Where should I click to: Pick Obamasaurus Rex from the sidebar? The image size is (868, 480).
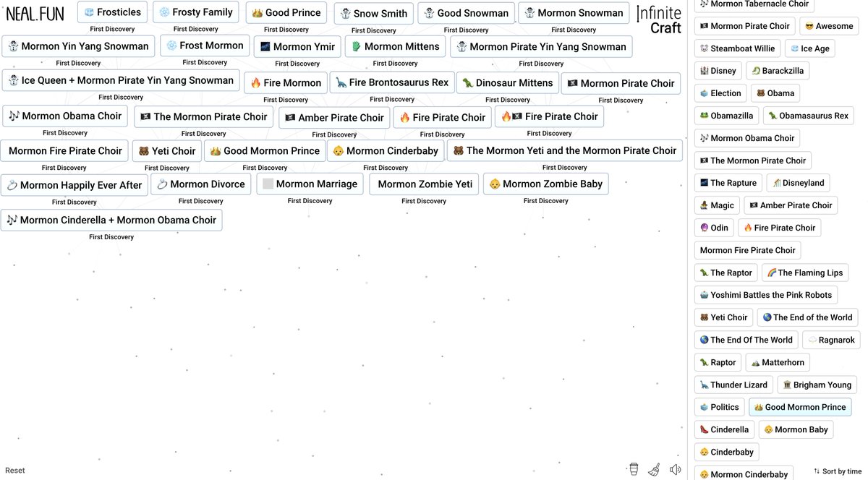808,116
